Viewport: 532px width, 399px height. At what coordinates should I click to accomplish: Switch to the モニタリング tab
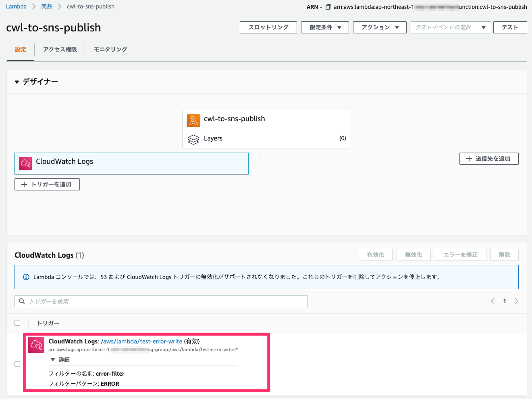coord(110,49)
